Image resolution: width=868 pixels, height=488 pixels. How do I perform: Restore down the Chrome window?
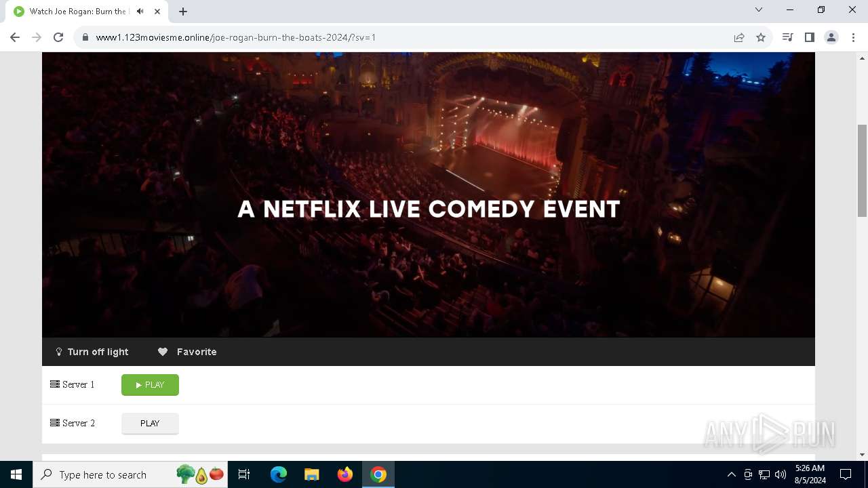click(821, 9)
